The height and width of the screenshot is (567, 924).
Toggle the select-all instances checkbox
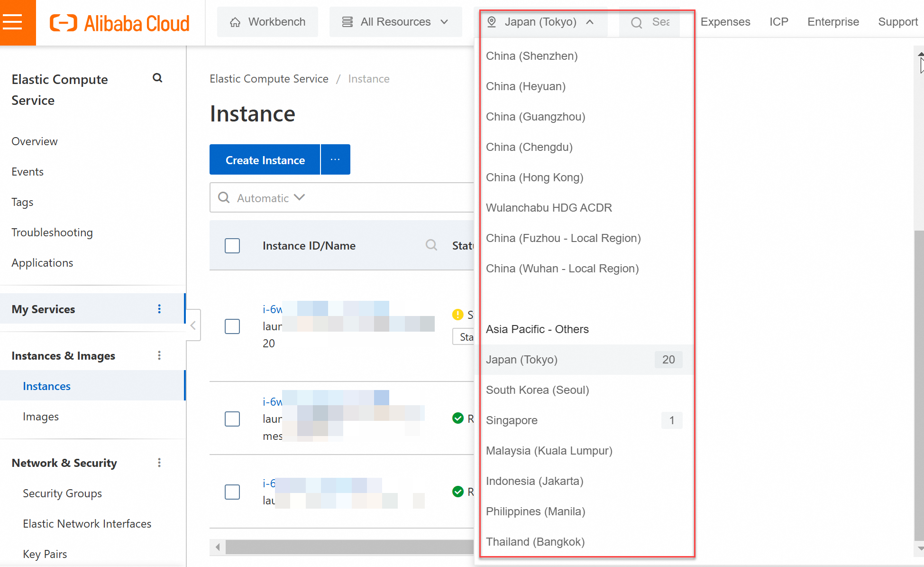click(x=232, y=246)
